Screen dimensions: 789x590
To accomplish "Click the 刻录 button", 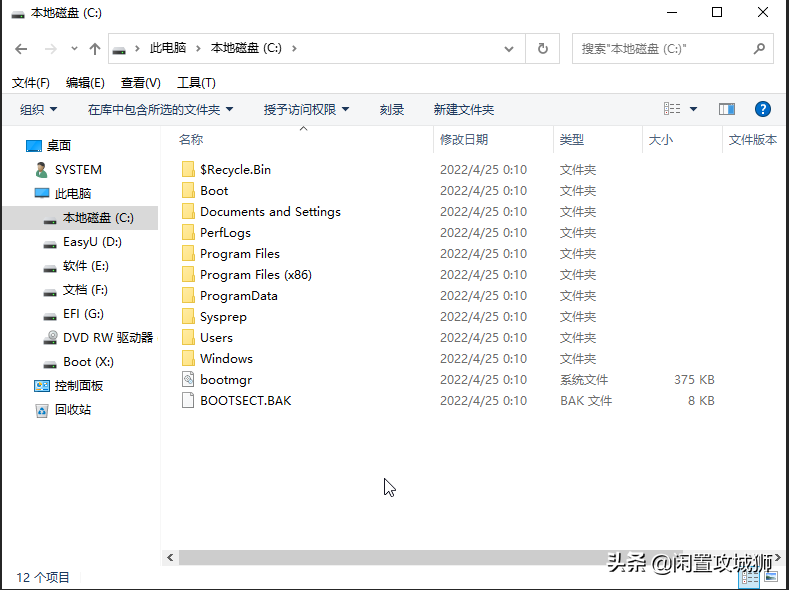I will (x=392, y=110).
